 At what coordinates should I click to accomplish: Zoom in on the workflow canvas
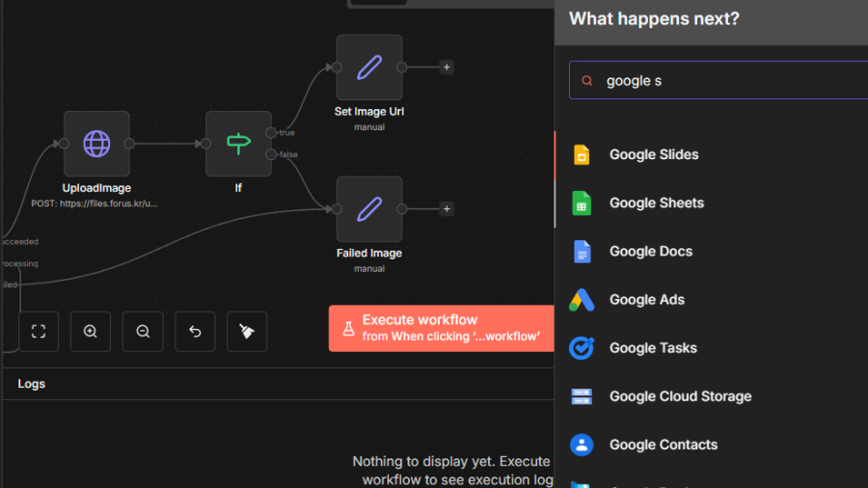click(91, 332)
